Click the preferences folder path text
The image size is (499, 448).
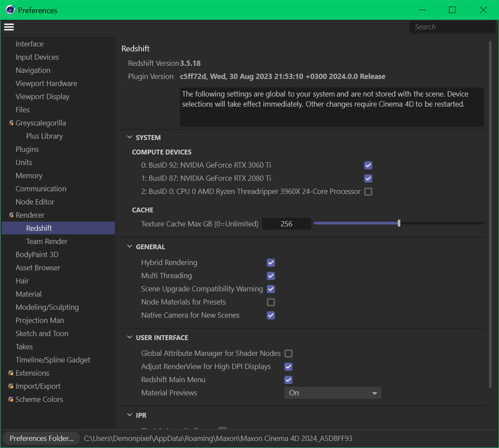[x=218, y=438]
